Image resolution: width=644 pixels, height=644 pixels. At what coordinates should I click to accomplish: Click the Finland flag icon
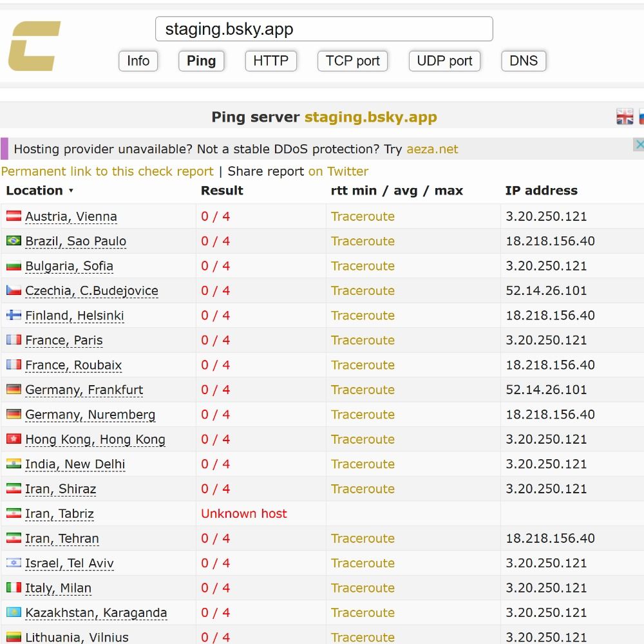click(x=14, y=315)
